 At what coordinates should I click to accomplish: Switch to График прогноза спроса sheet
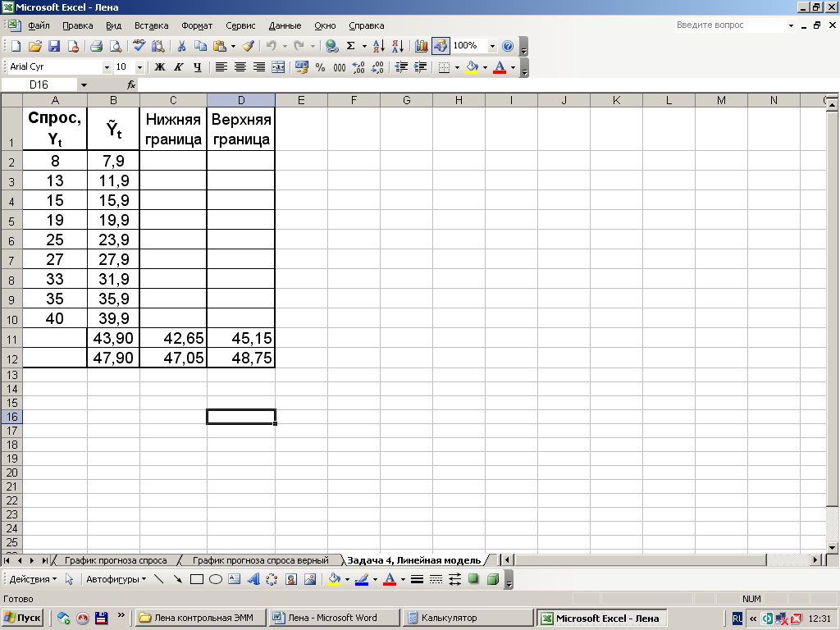click(116, 560)
